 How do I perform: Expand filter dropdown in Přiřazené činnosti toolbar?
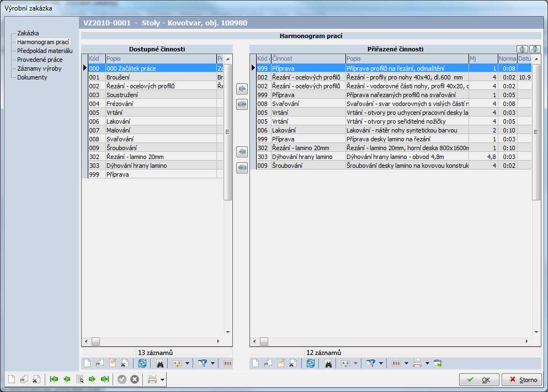(x=381, y=364)
